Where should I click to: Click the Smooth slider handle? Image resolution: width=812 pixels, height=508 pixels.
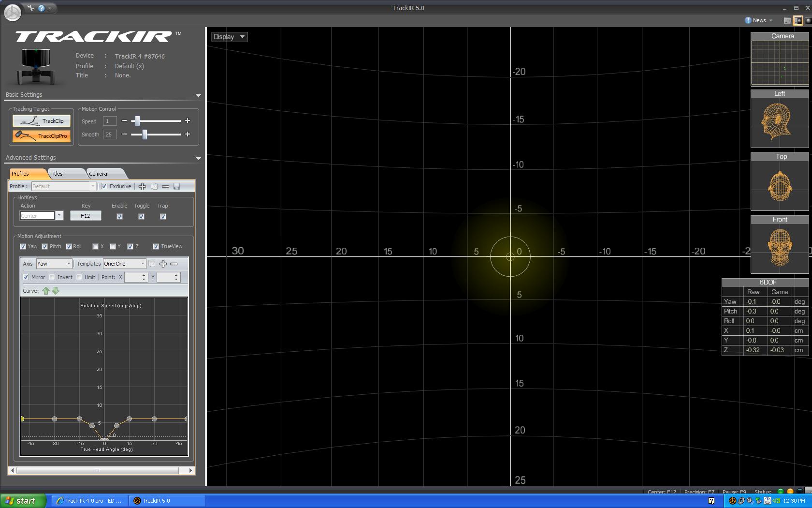pos(145,134)
